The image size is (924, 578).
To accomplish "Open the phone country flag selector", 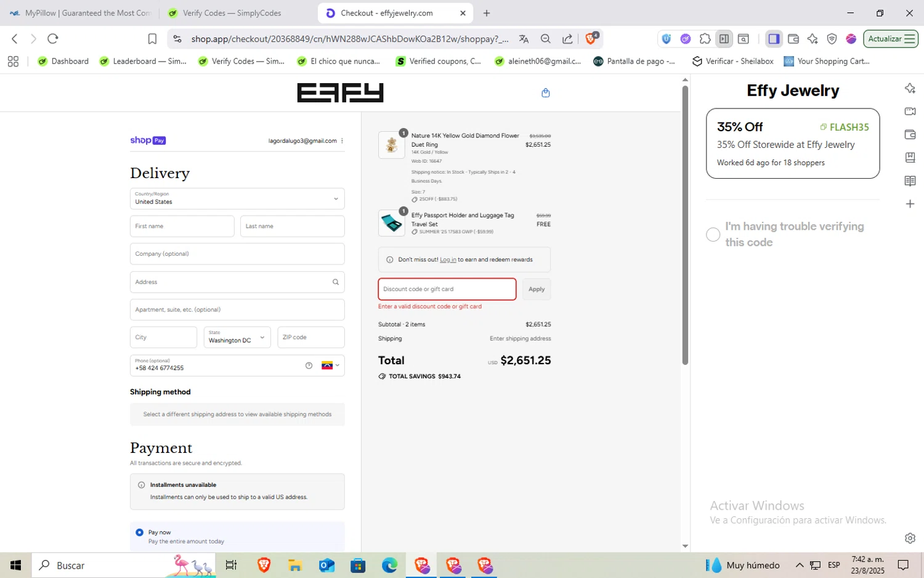I will pos(330,365).
